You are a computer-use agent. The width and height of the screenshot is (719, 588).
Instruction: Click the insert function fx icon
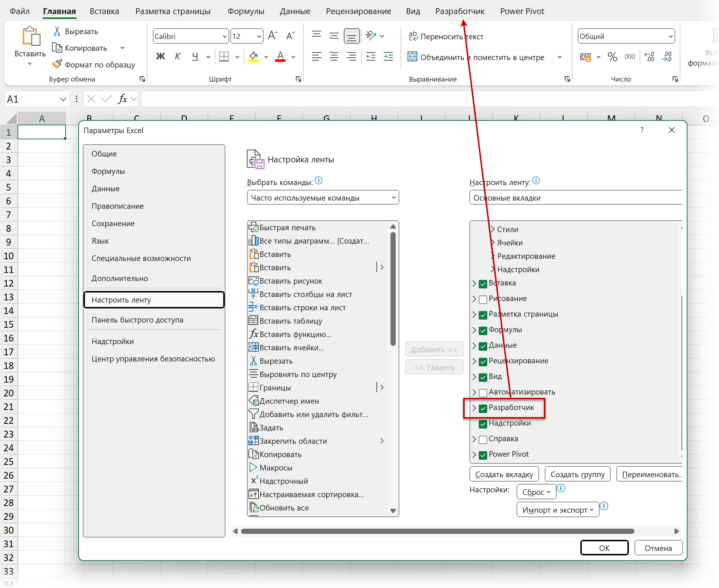tap(122, 99)
